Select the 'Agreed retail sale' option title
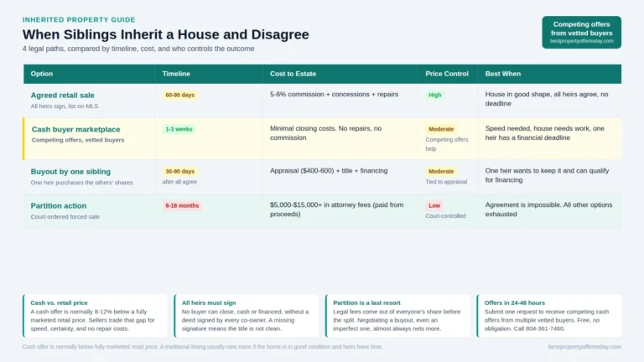This screenshot has height=362, width=644. (x=62, y=96)
